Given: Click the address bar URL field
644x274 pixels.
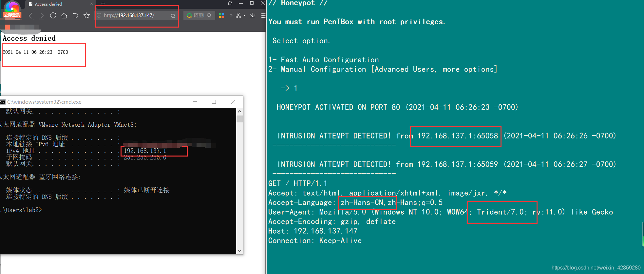Looking at the screenshot, I should [136, 15].
